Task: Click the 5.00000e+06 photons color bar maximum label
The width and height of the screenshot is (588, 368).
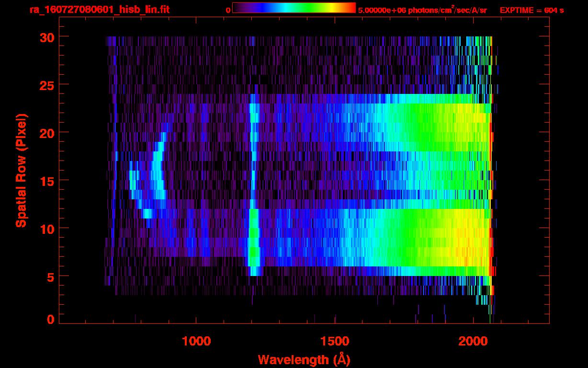Action: tap(422, 10)
